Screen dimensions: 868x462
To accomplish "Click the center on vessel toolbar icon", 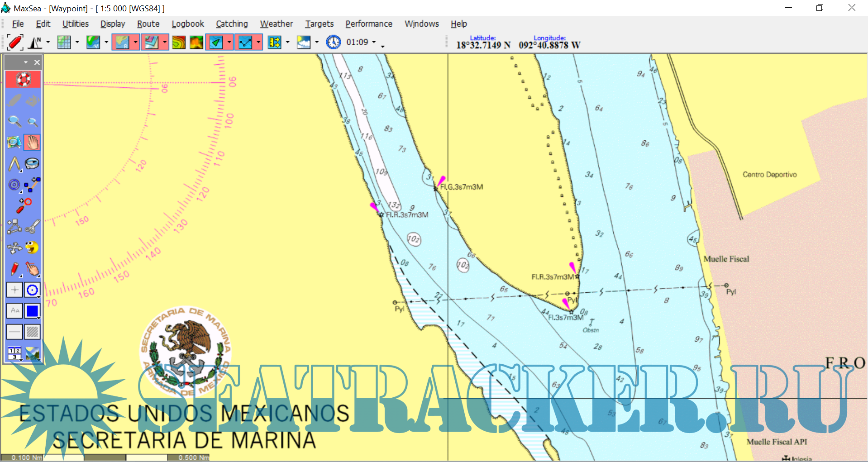I will point(14,43).
